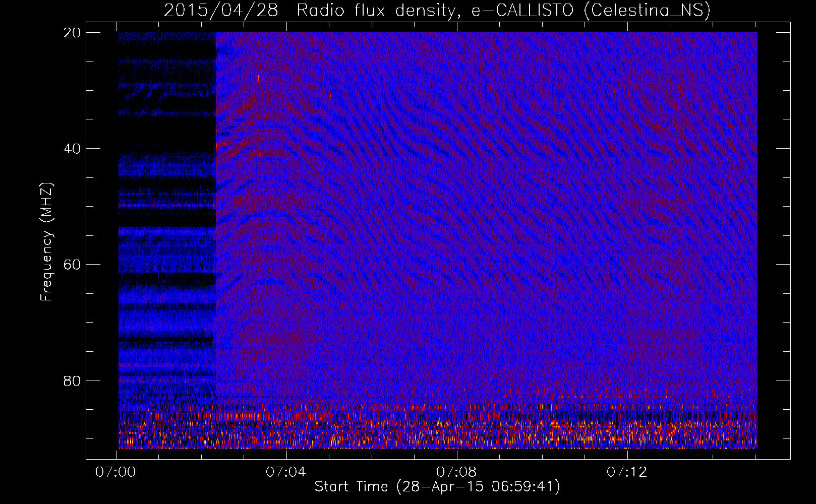Viewport: 816px width, 504px height.
Task: Click the 40 MHz frequency tick label
Action: pos(72,149)
